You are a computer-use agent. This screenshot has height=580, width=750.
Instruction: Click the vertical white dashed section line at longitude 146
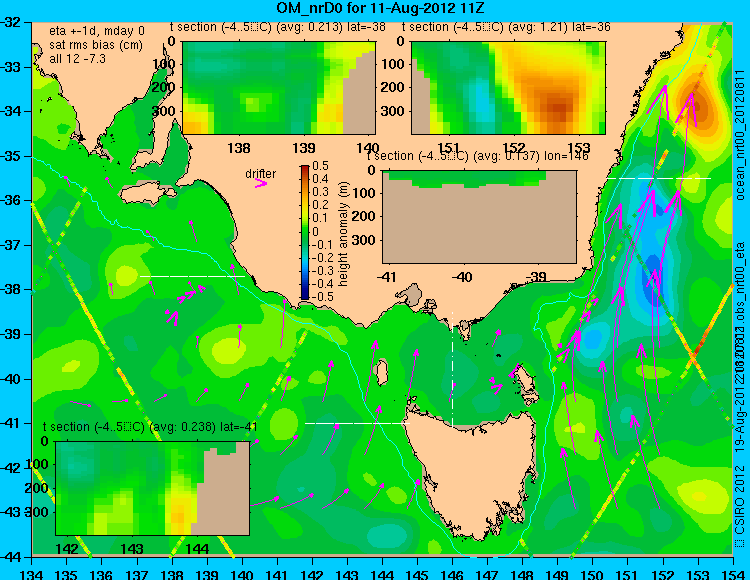point(452,369)
